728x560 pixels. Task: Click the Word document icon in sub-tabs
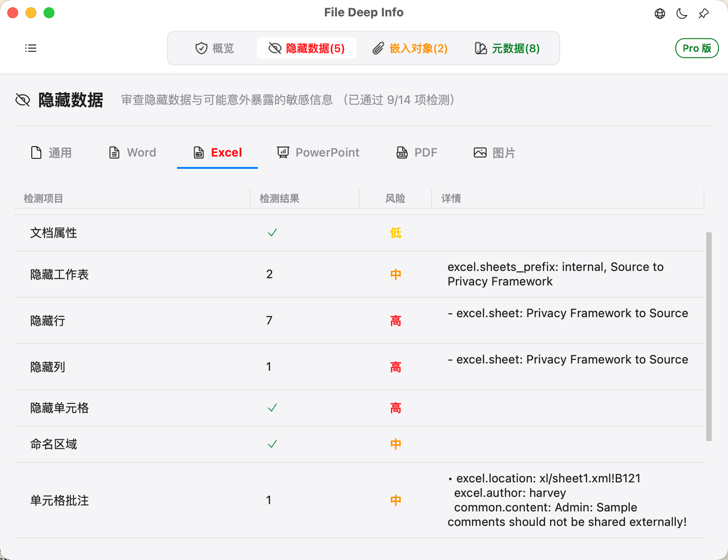tap(114, 152)
